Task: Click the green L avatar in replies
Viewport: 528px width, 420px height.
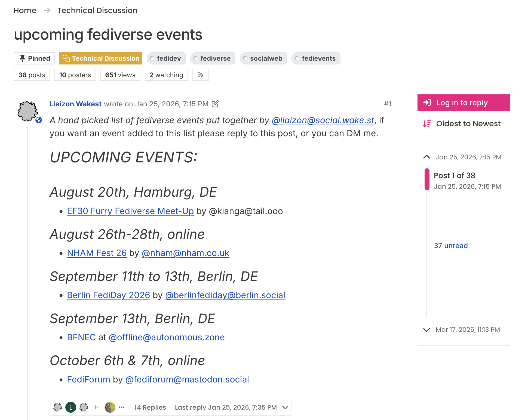Action: [x=71, y=407]
